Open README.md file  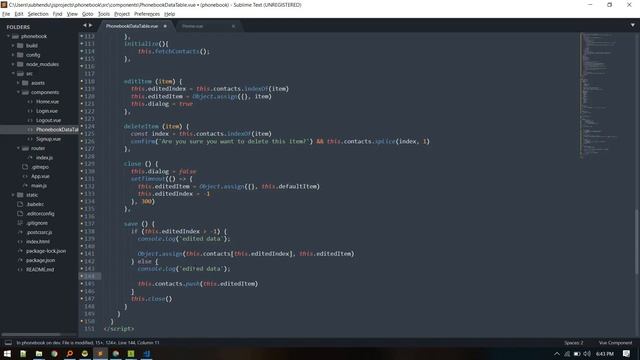point(40,270)
